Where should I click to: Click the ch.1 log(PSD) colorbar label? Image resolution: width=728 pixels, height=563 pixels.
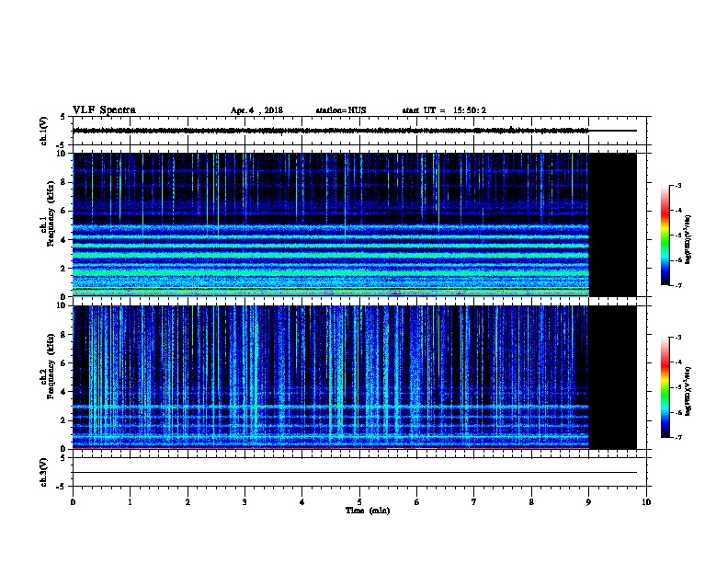(x=688, y=239)
